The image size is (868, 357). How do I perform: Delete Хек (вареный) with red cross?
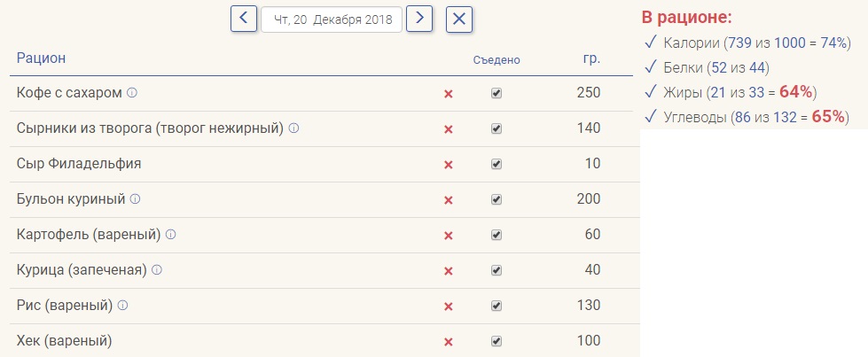click(449, 342)
